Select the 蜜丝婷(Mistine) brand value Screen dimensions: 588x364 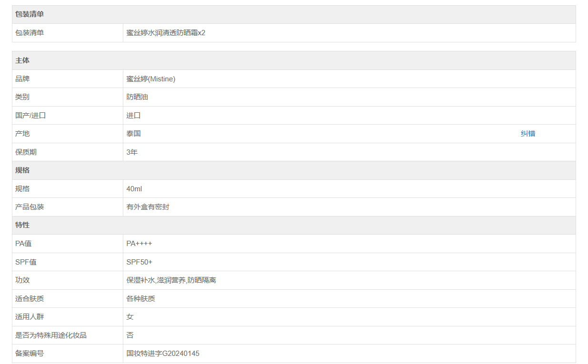pos(150,79)
